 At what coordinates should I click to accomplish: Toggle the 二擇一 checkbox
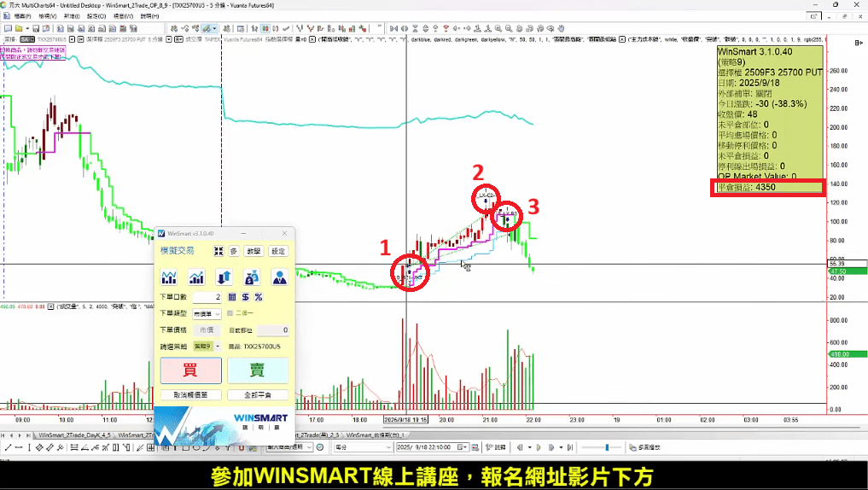click(x=230, y=313)
